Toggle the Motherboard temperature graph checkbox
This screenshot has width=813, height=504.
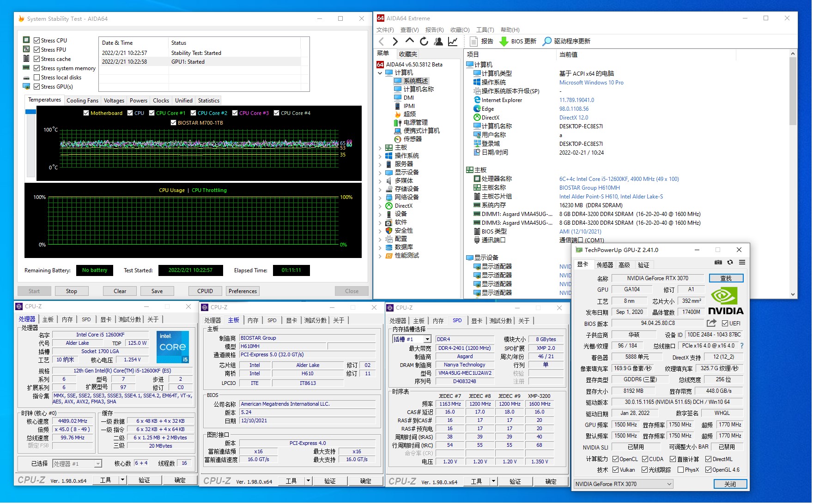(x=86, y=113)
